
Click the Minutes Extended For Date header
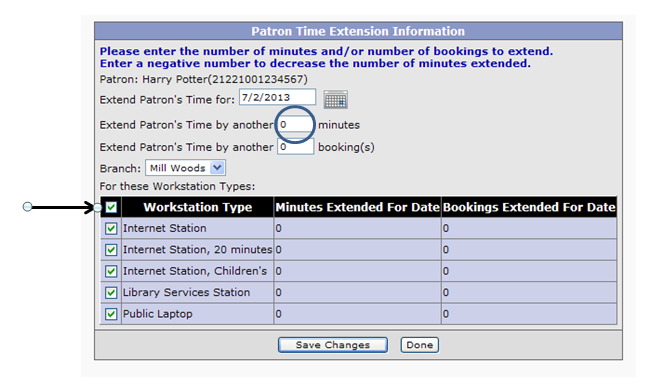coord(358,207)
